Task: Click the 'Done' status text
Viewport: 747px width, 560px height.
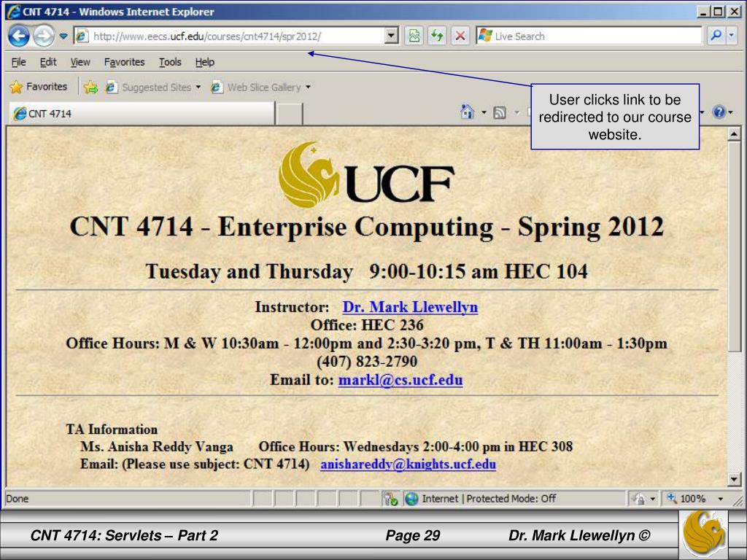Action: pos(18,499)
